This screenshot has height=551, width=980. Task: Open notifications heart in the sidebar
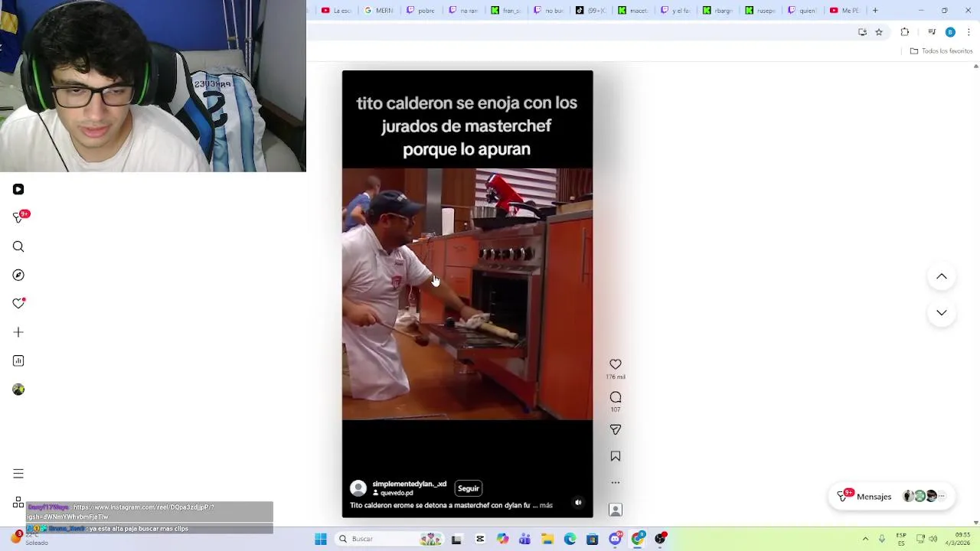pos(18,303)
